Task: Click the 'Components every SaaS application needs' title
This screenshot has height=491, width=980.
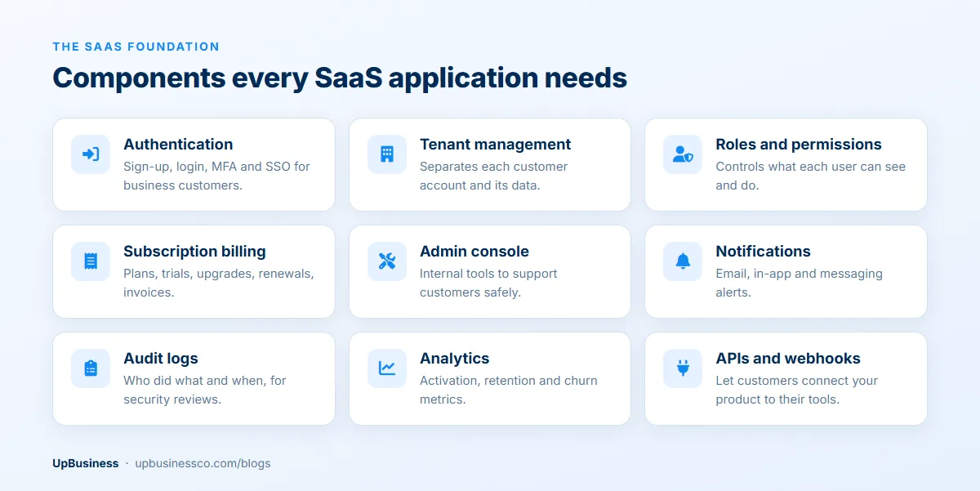Action: (x=340, y=78)
